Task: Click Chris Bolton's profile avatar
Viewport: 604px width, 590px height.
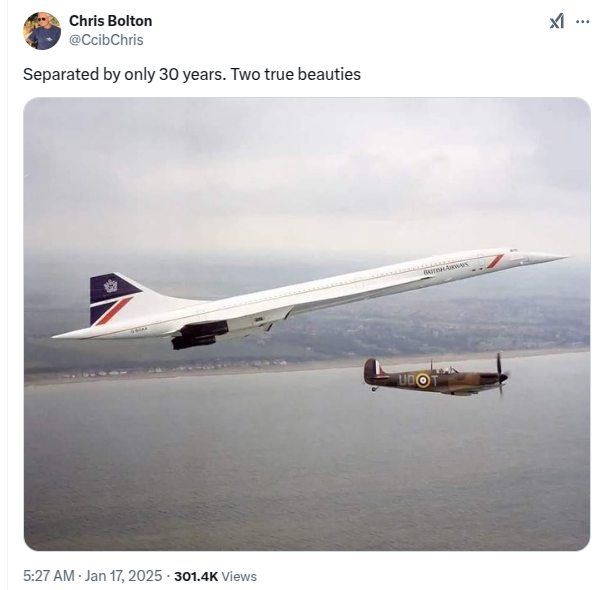Action: [42, 31]
